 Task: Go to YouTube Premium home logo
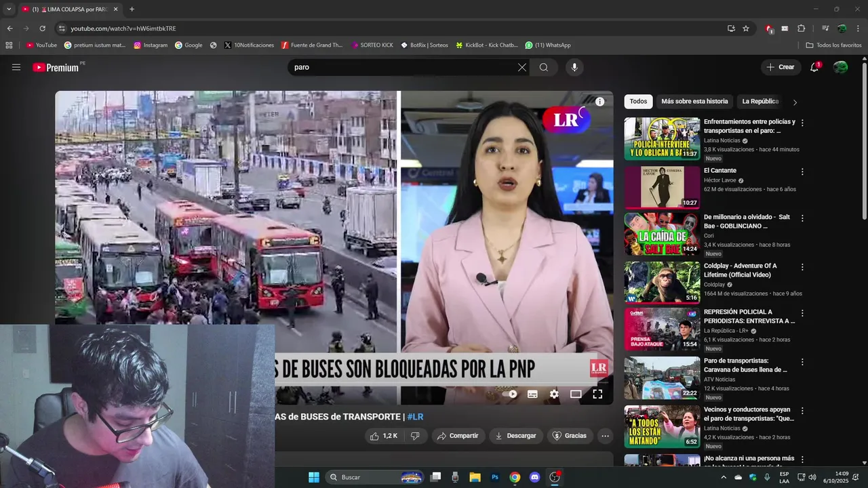tap(56, 67)
